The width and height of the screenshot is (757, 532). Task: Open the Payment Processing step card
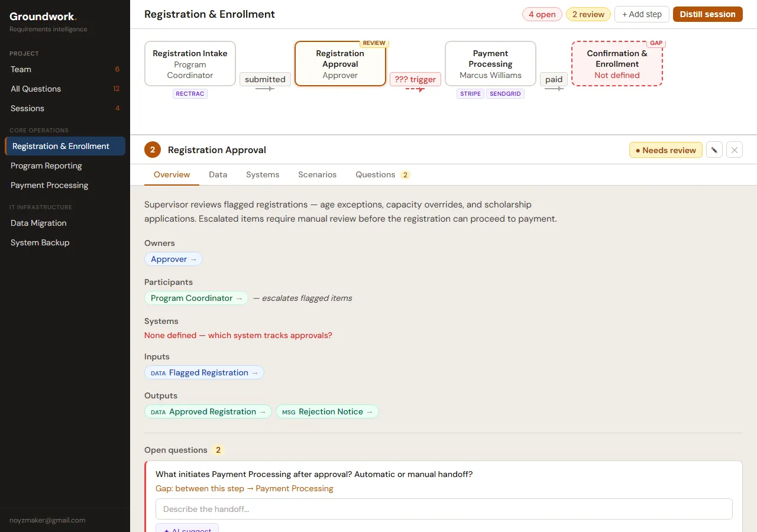[490, 64]
